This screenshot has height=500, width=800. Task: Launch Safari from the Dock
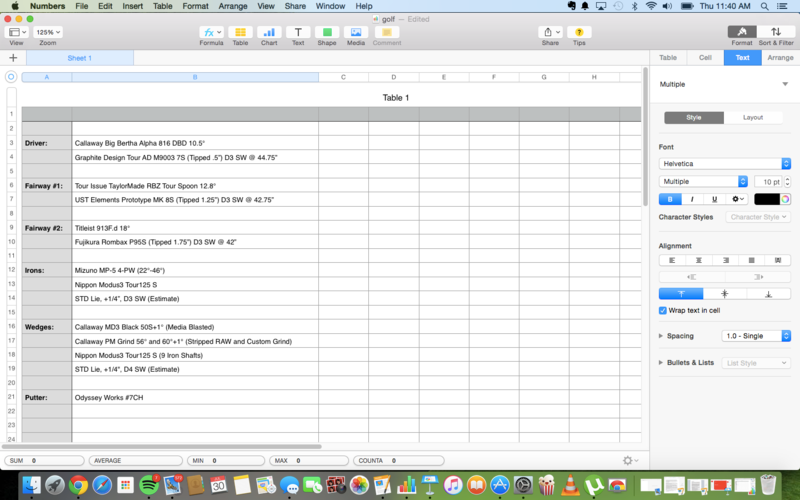pos(102,485)
